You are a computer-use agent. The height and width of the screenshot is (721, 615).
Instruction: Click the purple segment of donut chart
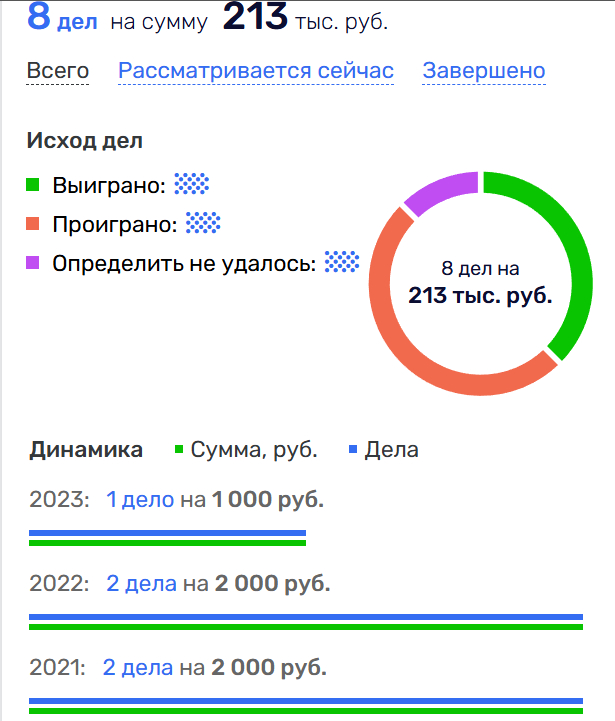coord(438,190)
